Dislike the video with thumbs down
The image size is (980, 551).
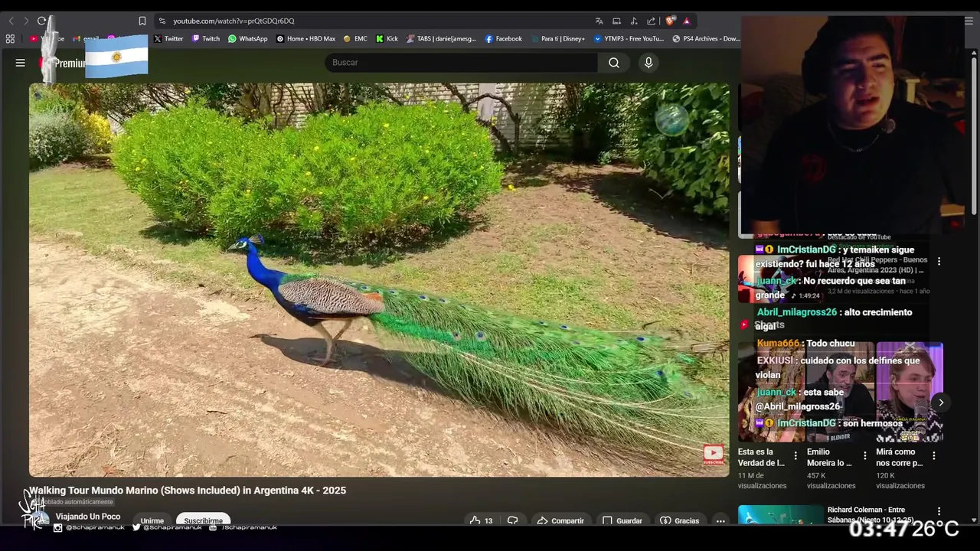513,520
